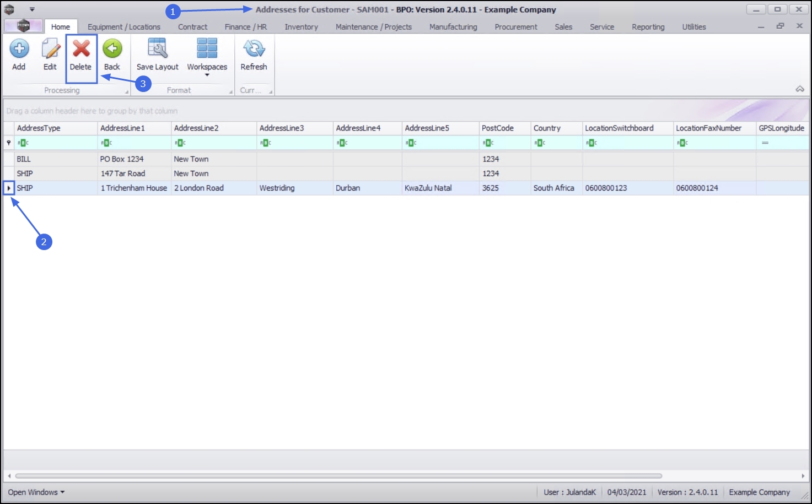Switch to the Contract tab
The height and width of the screenshot is (504, 812).
point(192,26)
